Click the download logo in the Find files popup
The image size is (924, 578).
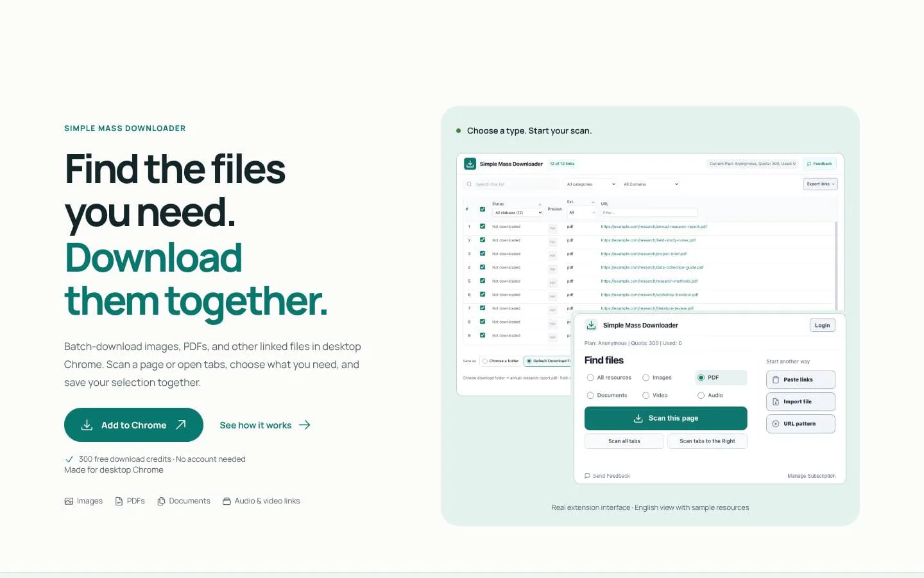pyautogui.click(x=591, y=325)
